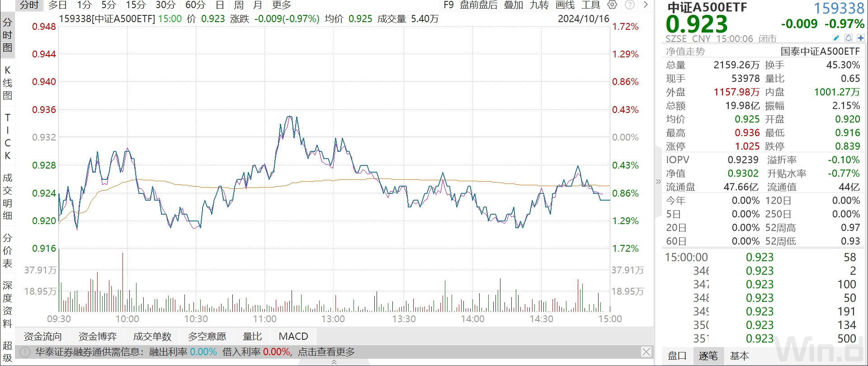
Task: Click the help question mark icon
Action: (x=630, y=5)
